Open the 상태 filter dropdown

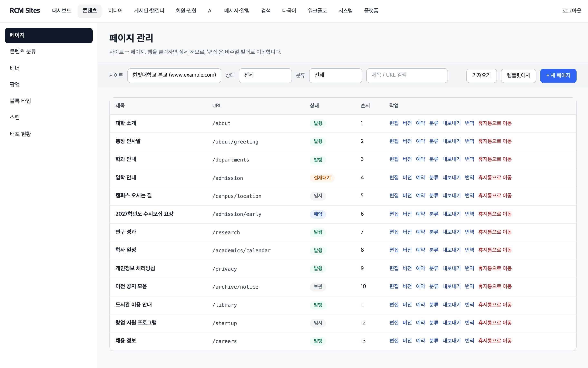tap(265, 75)
